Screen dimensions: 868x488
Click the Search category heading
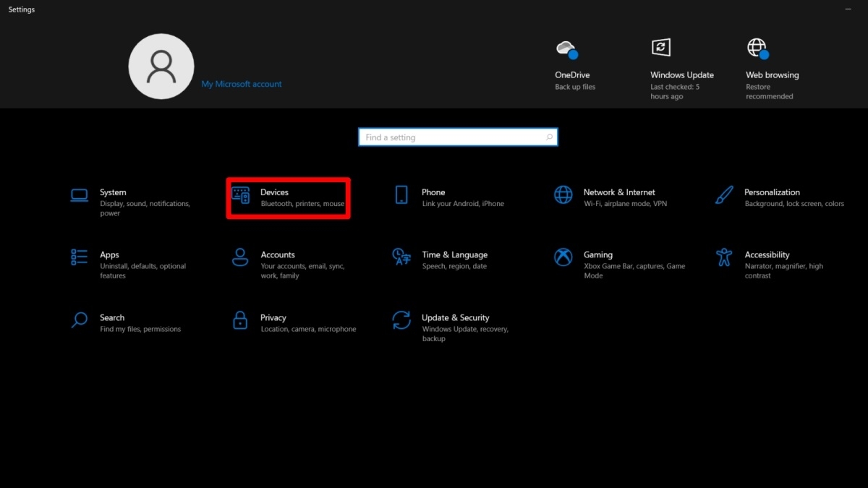tap(112, 317)
